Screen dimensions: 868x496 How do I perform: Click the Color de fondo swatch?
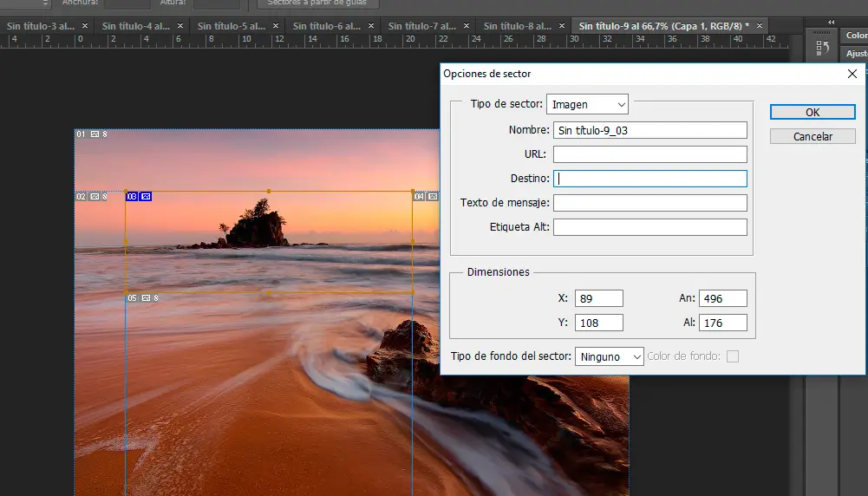(733, 356)
